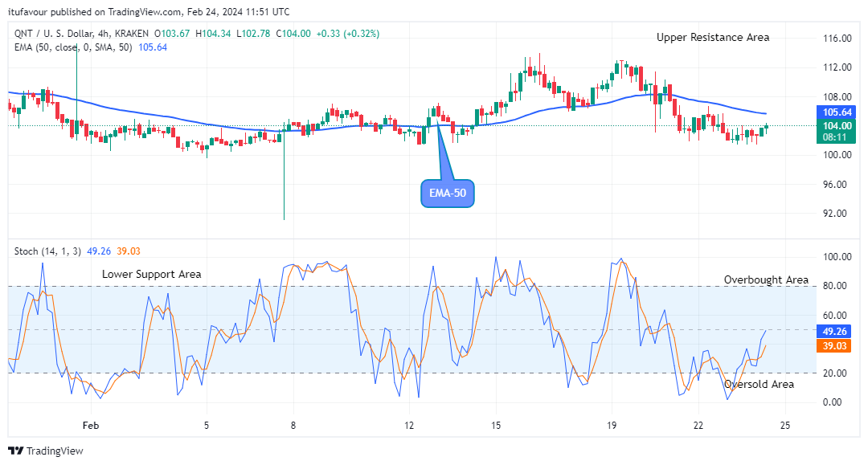
Task: Click the 108.00 price axis label
Action: point(837,97)
